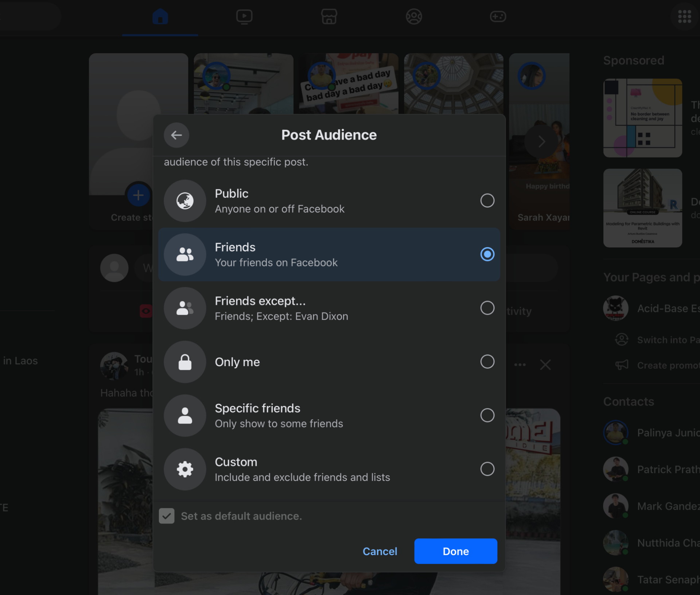Open three-dot options on the feed post
700x595 pixels.
click(x=520, y=365)
